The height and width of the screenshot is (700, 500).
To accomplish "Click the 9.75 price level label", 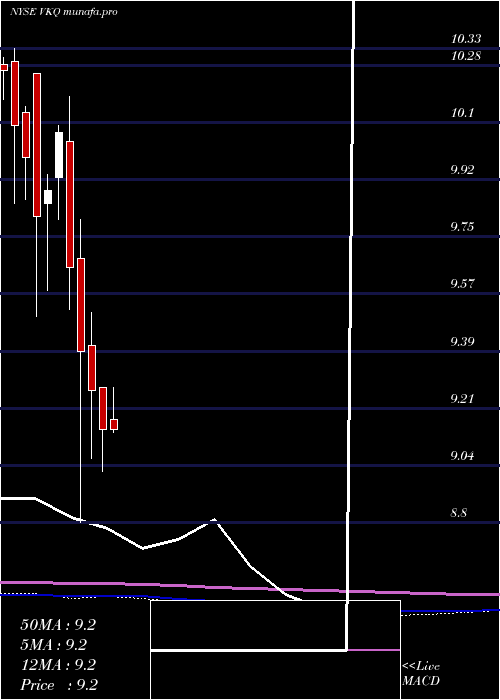I will (464, 227).
